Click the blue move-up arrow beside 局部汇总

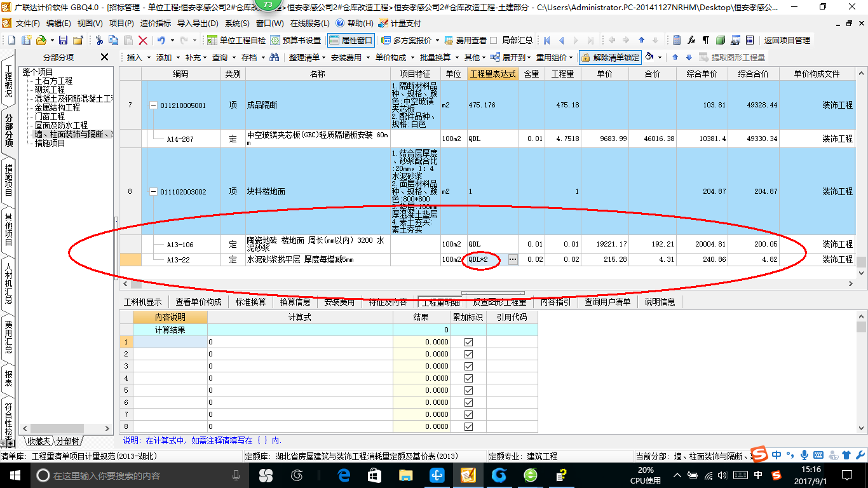click(x=641, y=40)
